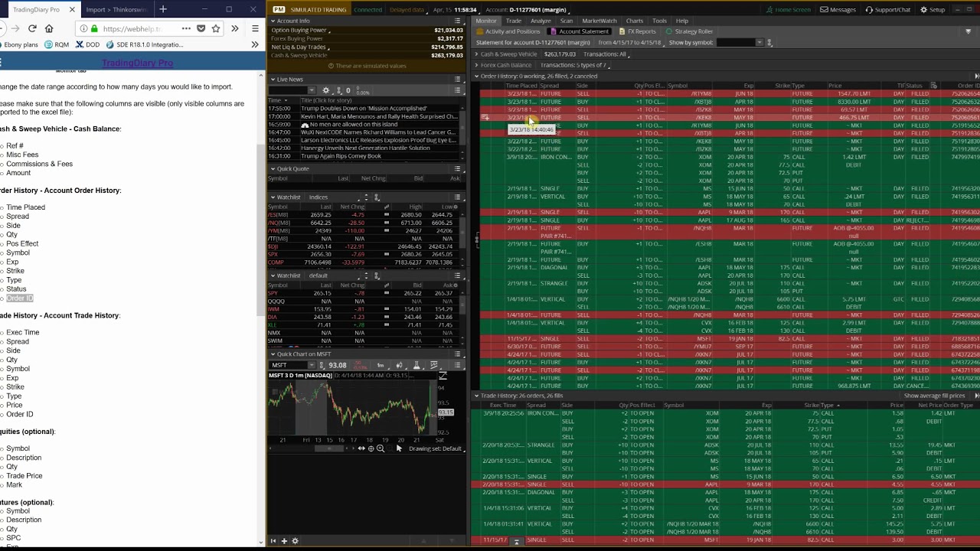This screenshot has width=980, height=551.
Task: Open Drawing set Default selector
Action: [x=435, y=448]
